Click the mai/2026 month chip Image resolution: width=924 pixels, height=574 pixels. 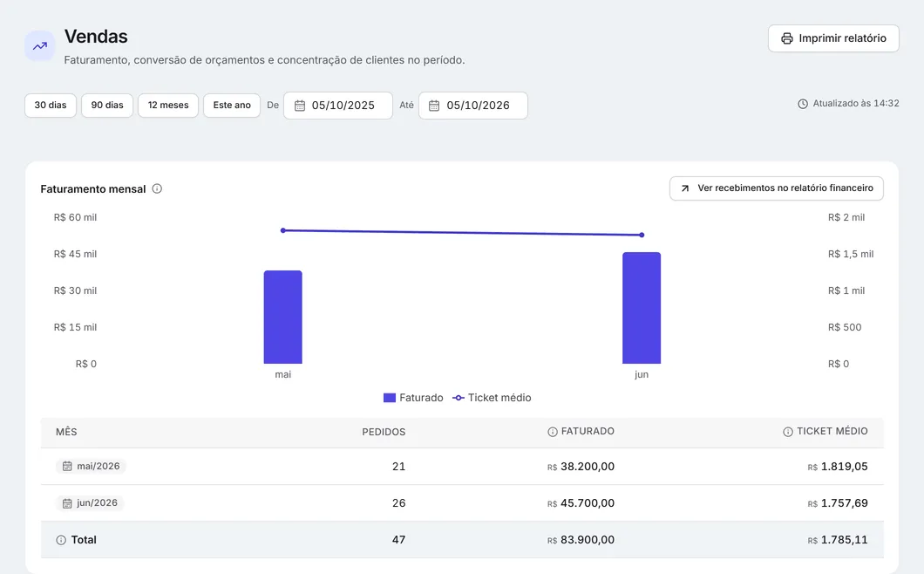pos(91,466)
